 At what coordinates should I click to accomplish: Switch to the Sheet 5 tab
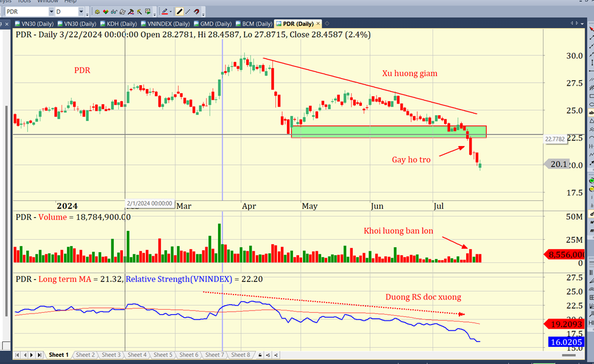coord(163,355)
